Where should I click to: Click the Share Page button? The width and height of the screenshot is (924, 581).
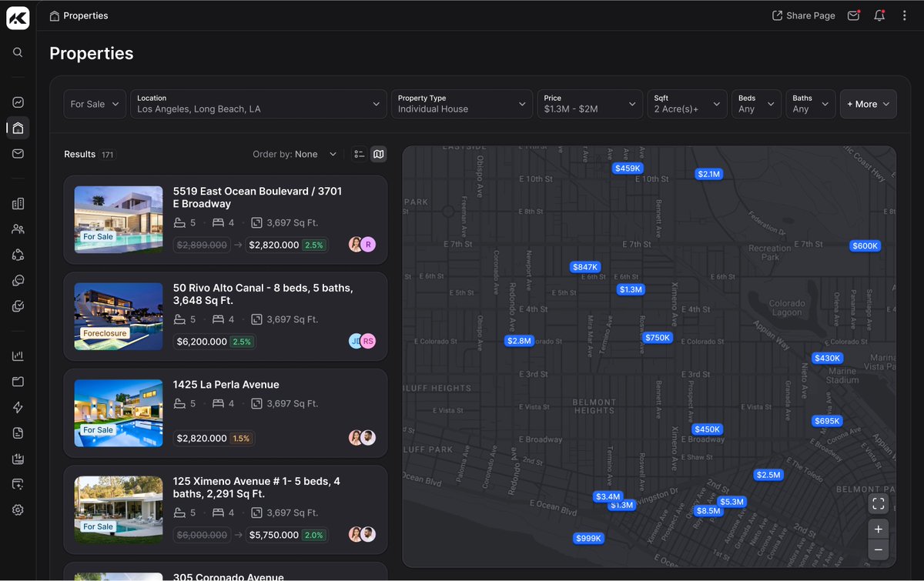coord(804,15)
